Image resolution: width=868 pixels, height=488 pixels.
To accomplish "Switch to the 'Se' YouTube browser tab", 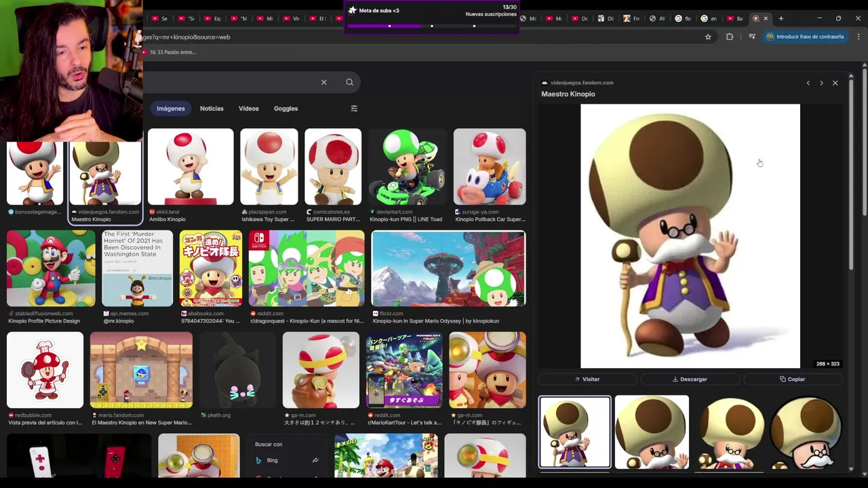I will tap(160, 18).
